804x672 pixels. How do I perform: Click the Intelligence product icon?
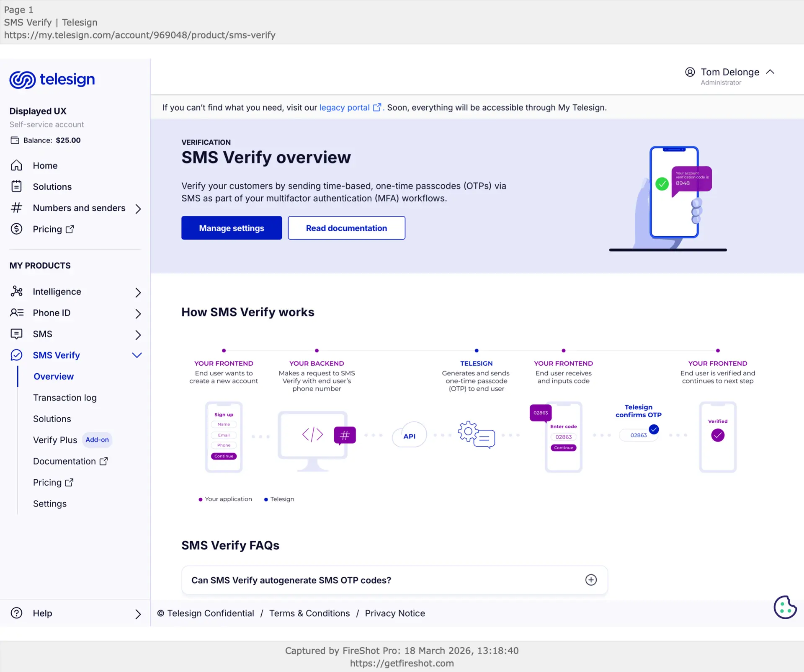16,291
